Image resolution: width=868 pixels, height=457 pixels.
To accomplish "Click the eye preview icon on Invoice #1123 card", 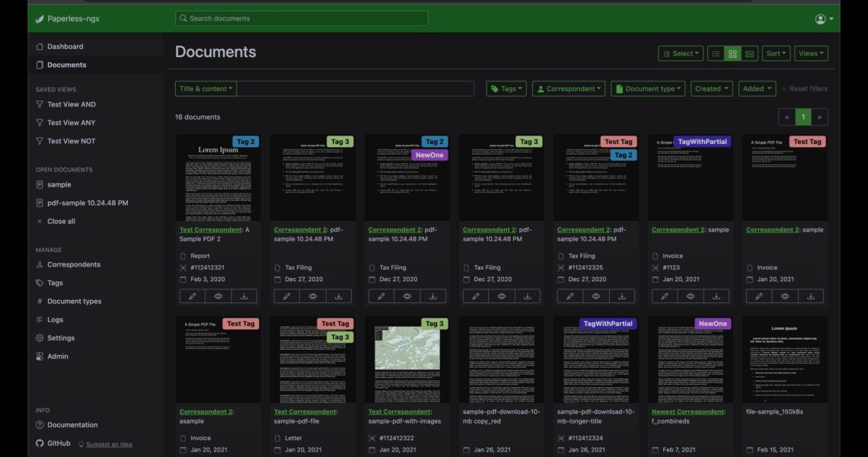I will click(x=691, y=296).
